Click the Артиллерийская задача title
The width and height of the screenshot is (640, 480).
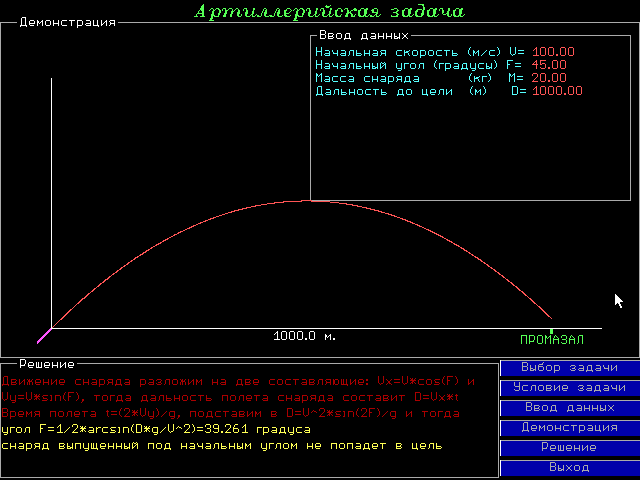[329, 11]
